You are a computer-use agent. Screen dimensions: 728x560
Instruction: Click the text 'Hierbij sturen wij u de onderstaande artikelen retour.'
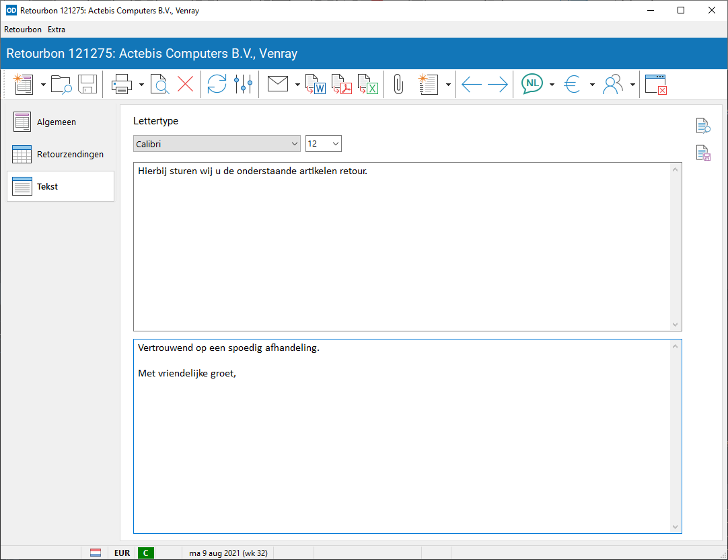[252, 171]
